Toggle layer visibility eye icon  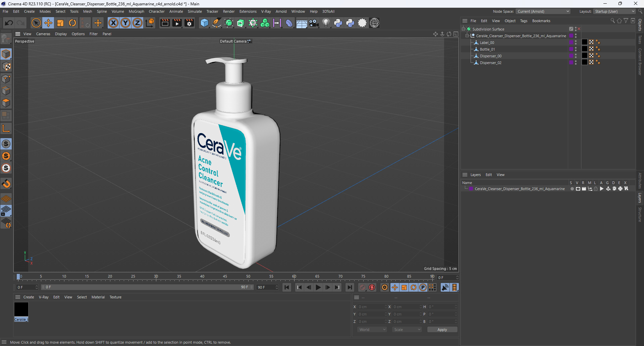pyautogui.click(x=578, y=189)
